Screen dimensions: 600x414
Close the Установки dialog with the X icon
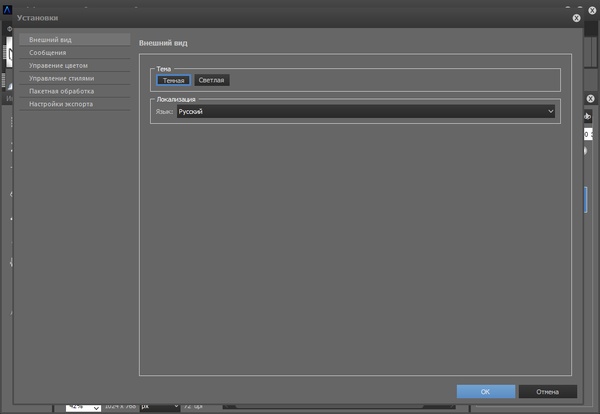[x=576, y=18]
